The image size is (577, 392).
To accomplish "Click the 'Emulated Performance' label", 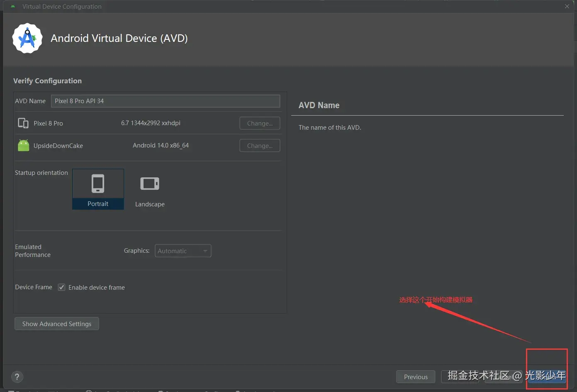I will click(33, 251).
